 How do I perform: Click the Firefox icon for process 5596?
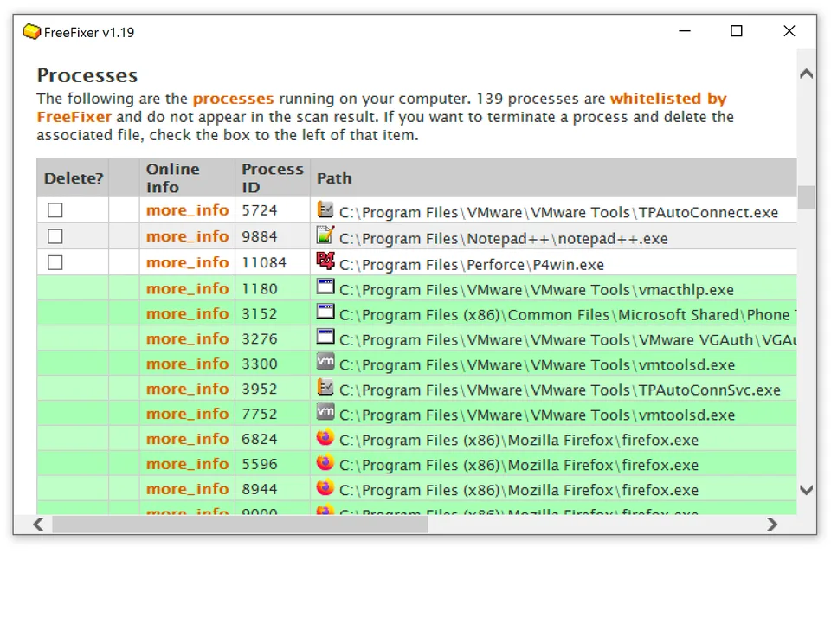pos(325,462)
